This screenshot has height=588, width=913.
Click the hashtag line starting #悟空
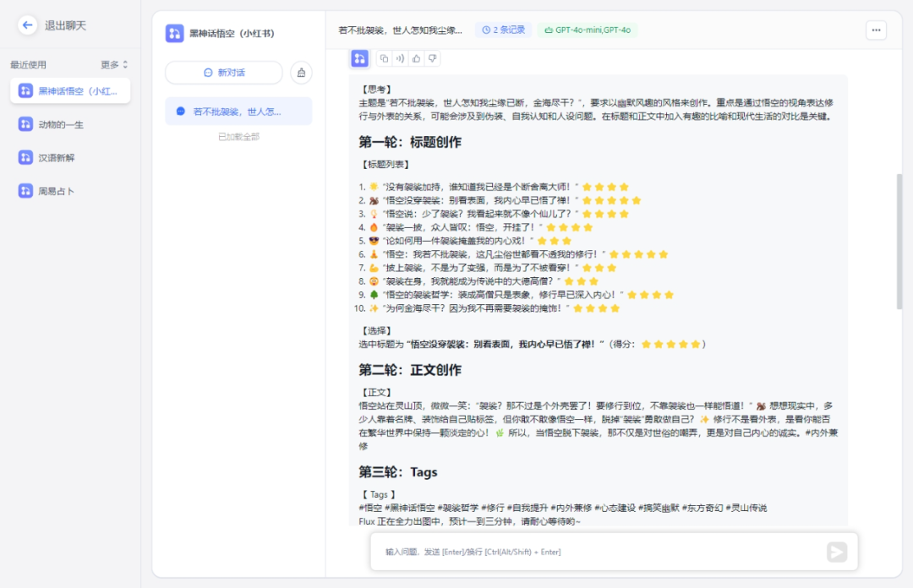(x=562, y=508)
